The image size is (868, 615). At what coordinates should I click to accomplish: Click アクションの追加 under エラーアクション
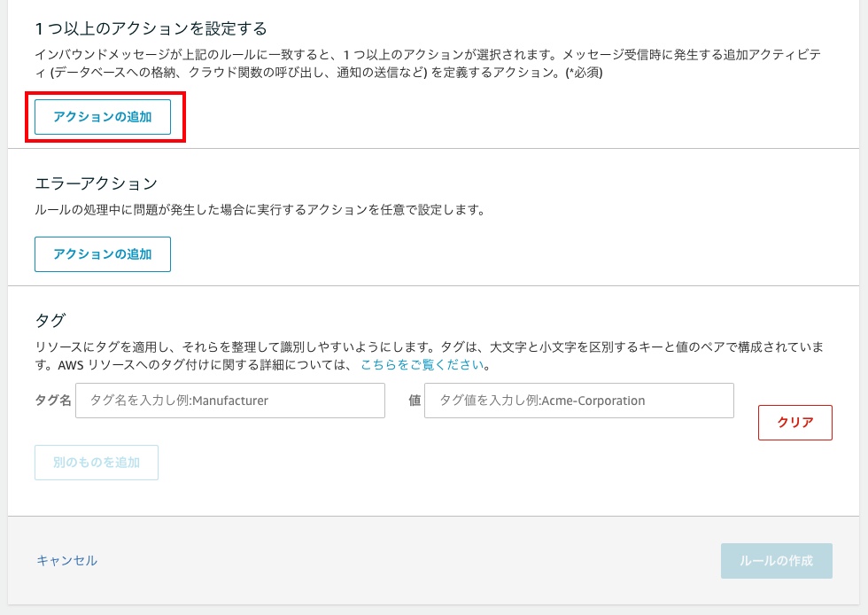coord(103,254)
